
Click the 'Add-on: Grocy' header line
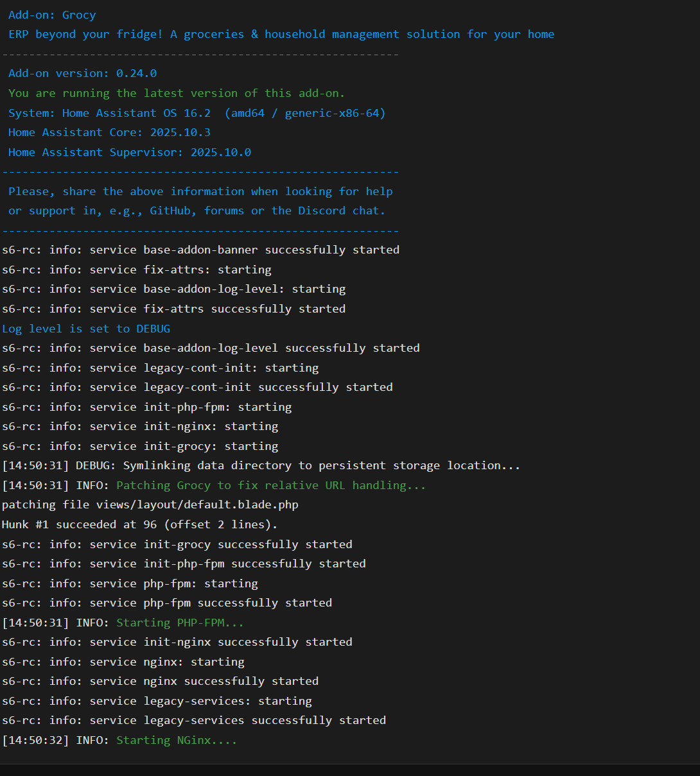click(x=52, y=15)
